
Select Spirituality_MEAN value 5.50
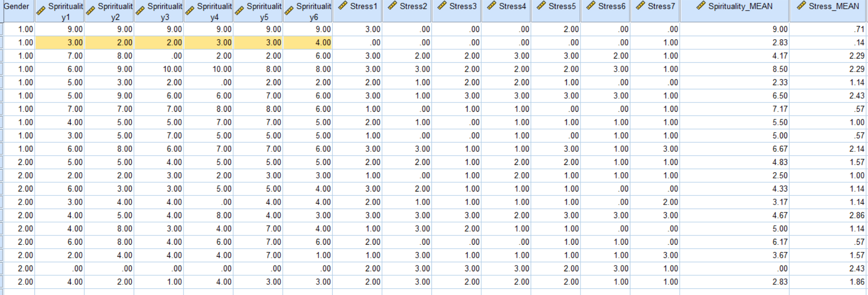(780, 122)
